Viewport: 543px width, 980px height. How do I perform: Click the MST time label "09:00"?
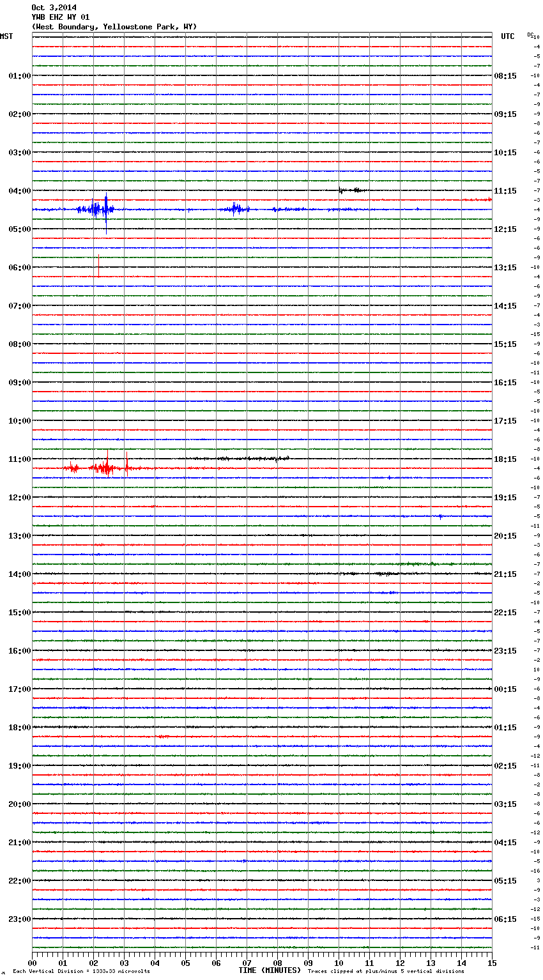pyautogui.click(x=20, y=383)
